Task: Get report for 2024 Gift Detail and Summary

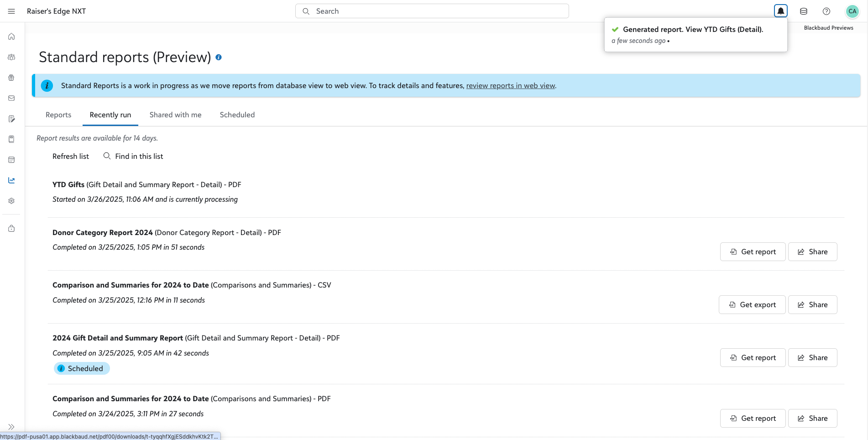Action: click(x=753, y=358)
